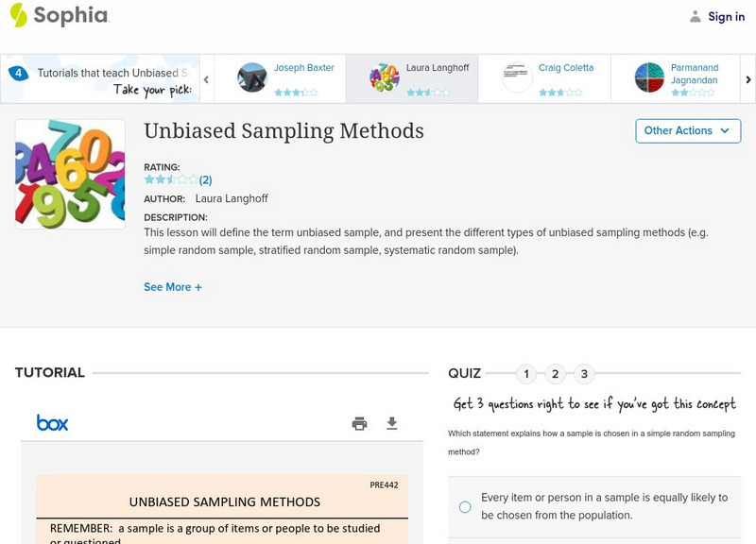
Task: Rate the lesson using the star rating
Action: 171,179
